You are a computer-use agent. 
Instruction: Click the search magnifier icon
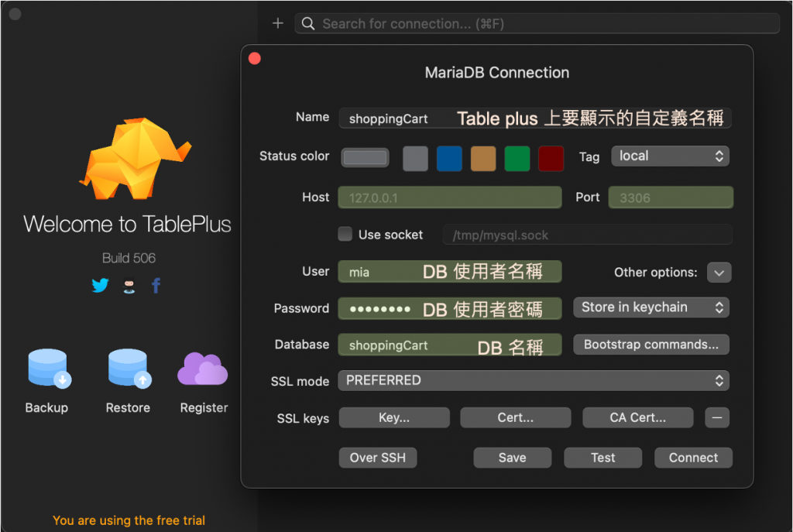click(308, 24)
